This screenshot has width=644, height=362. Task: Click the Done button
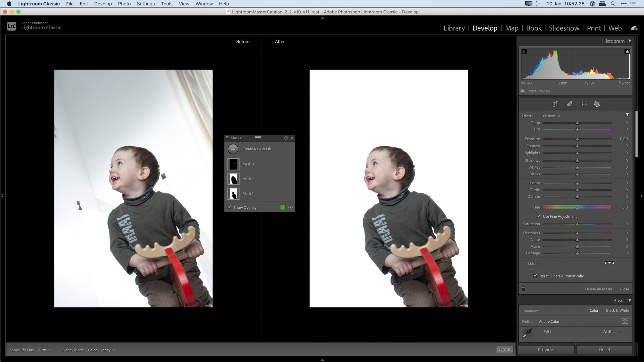tap(504, 349)
